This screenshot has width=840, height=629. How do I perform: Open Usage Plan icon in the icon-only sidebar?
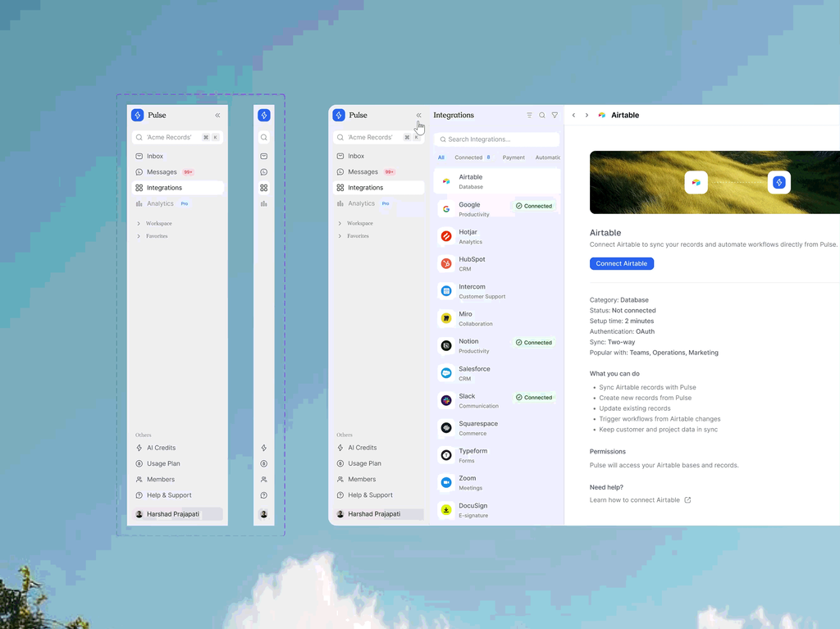263,463
